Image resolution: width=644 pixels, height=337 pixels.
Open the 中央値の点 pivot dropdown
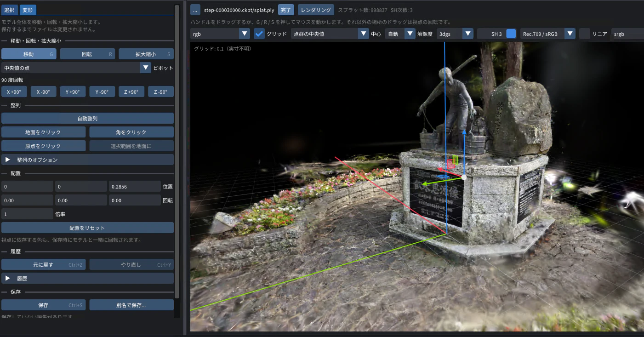tap(76, 68)
